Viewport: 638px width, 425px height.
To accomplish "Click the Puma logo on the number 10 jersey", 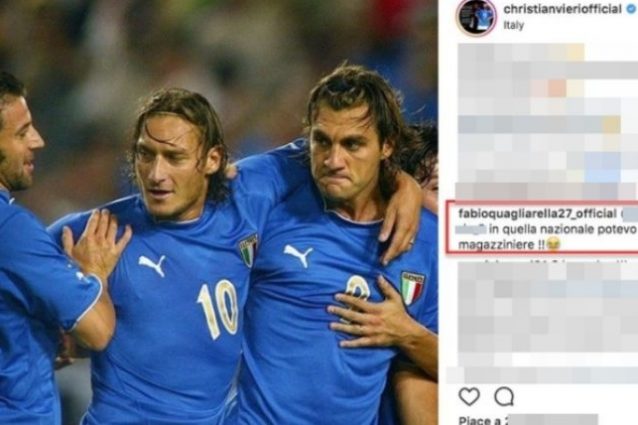I will coord(152,265).
